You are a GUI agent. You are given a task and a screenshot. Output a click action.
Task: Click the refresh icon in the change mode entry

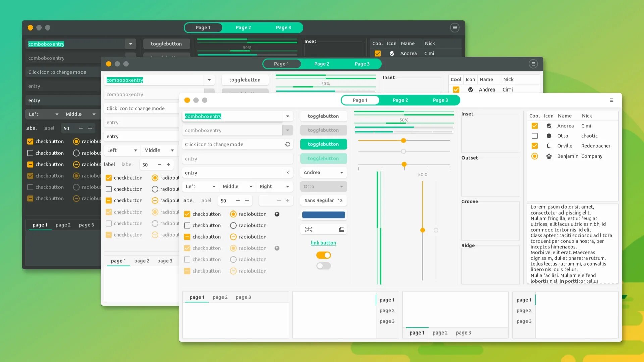(287, 144)
